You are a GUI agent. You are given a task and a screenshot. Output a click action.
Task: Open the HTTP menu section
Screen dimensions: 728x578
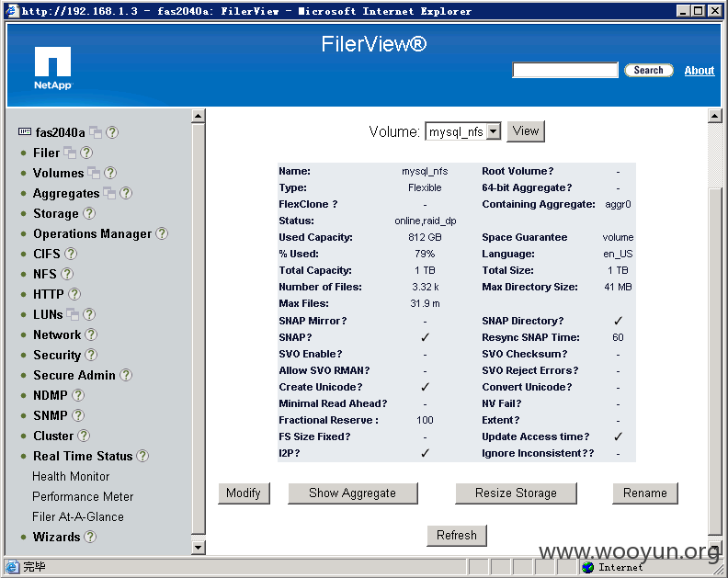pos(49,294)
